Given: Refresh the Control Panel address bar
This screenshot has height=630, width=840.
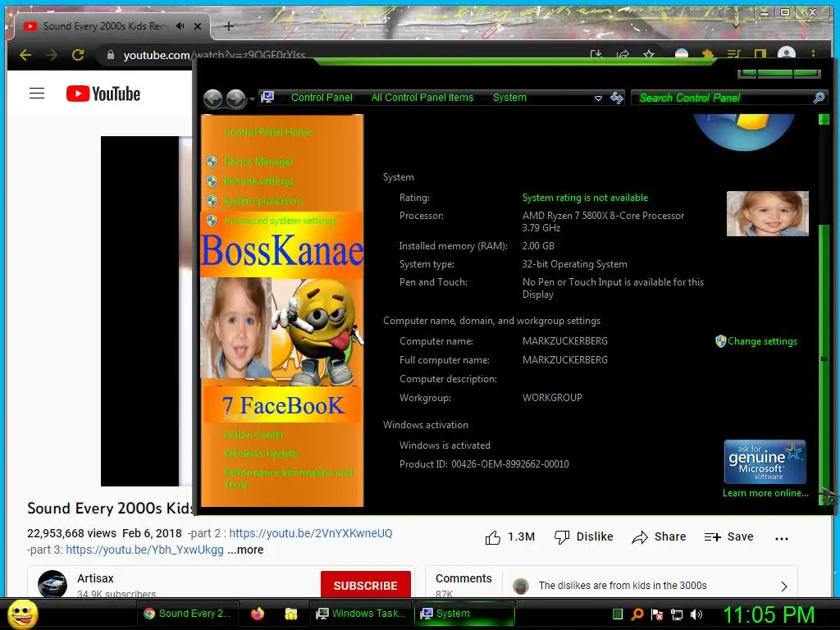Looking at the screenshot, I should click(617, 98).
